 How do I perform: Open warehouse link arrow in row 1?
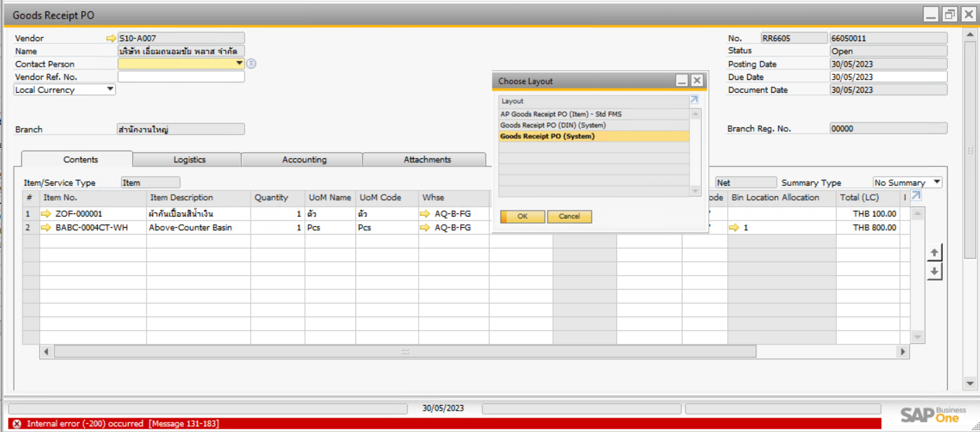(x=425, y=214)
